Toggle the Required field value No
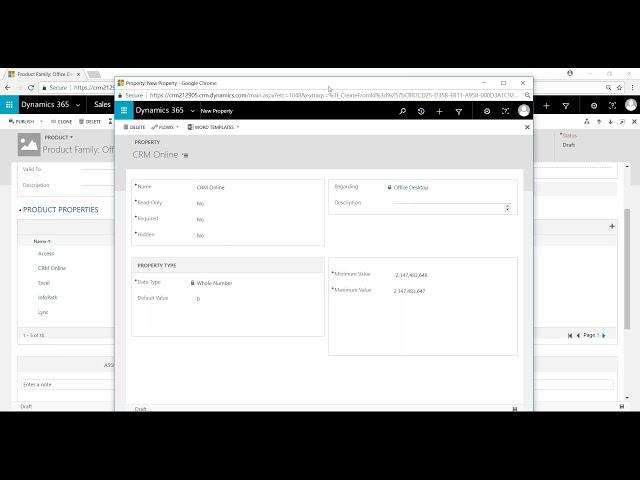640x480 pixels. tap(200, 219)
